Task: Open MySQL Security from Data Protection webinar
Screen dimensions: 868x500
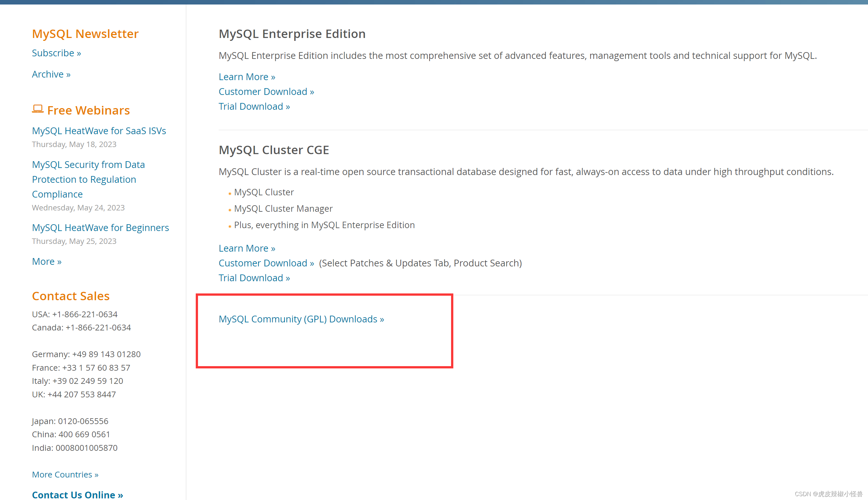Action: pyautogui.click(x=88, y=179)
